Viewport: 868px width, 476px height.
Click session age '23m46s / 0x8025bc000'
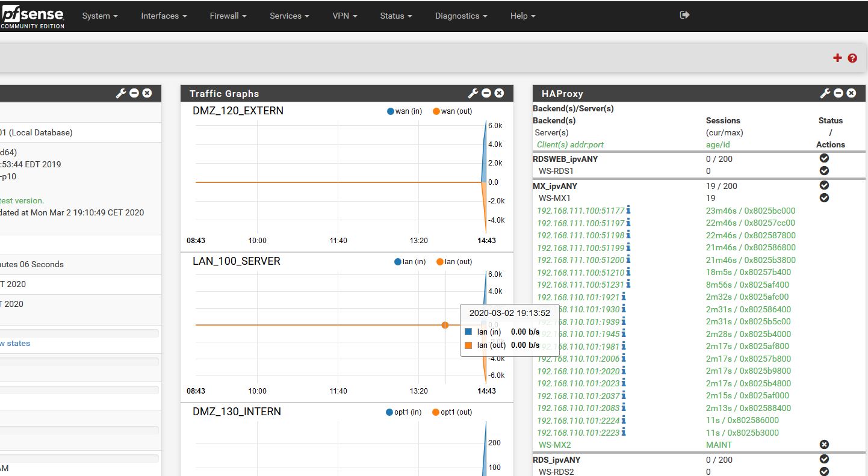coord(751,211)
